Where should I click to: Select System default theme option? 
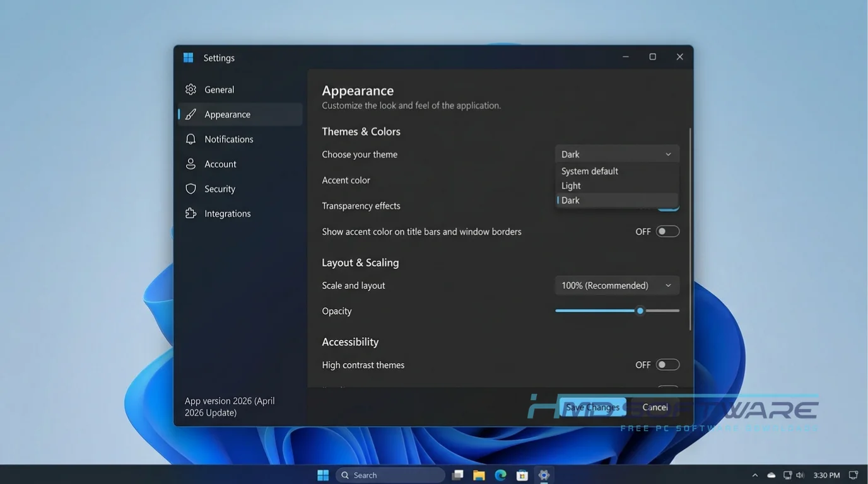click(617, 171)
